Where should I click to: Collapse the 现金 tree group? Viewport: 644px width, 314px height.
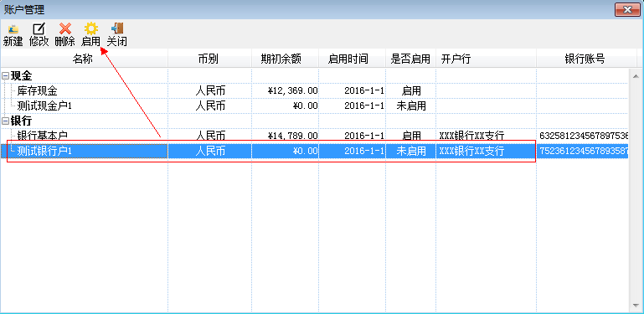point(5,76)
